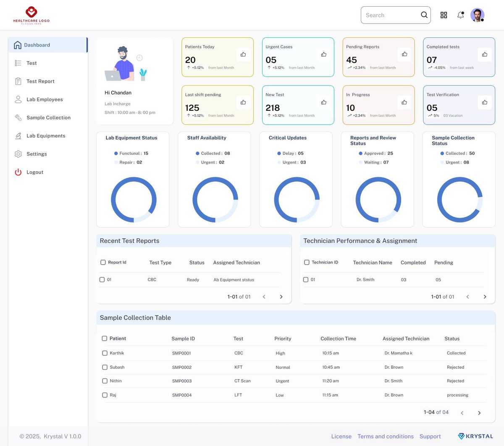Check technician row 01 Dr. Smith checkbox
504x446 pixels.
click(306, 279)
